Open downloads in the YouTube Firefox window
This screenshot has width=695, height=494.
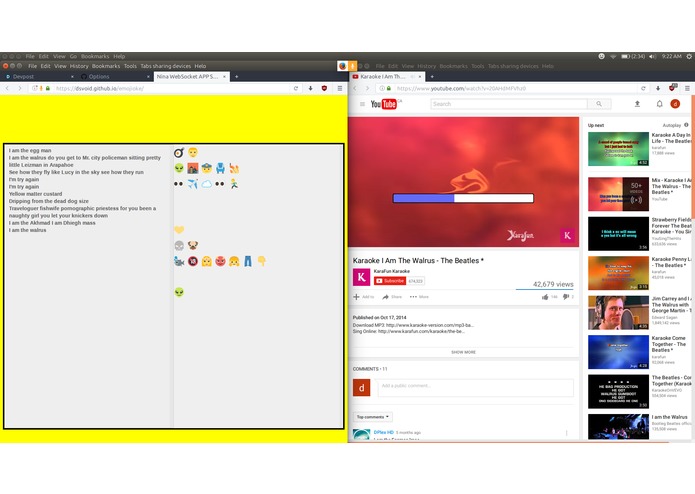[x=658, y=89]
